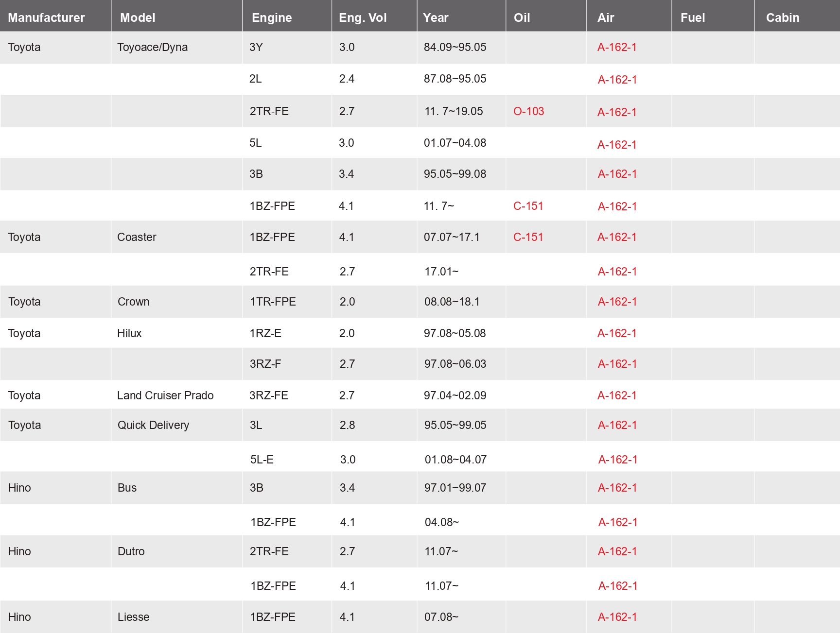This screenshot has width=840, height=633.
Task: Click the Manufacturer column header
Action: pyautogui.click(x=46, y=17)
